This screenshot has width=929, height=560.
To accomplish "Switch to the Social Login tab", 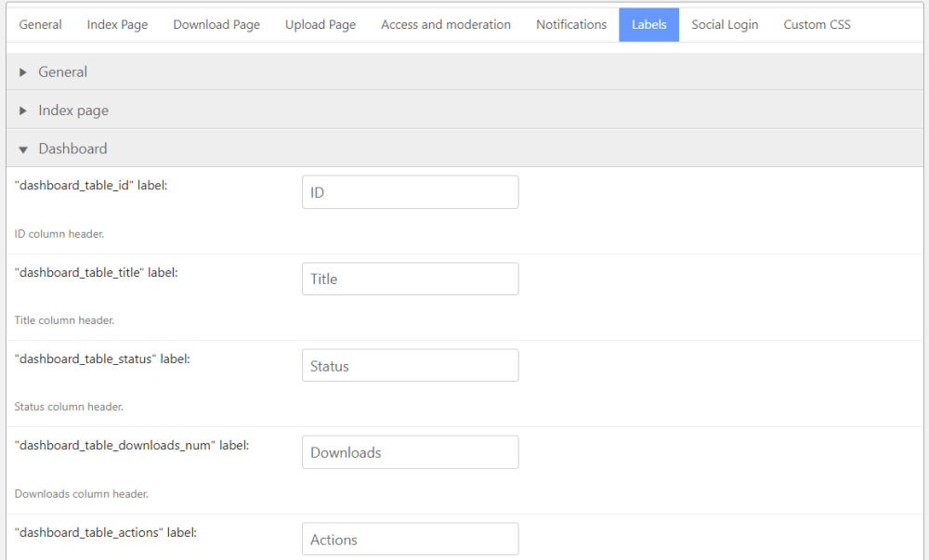I will (725, 24).
